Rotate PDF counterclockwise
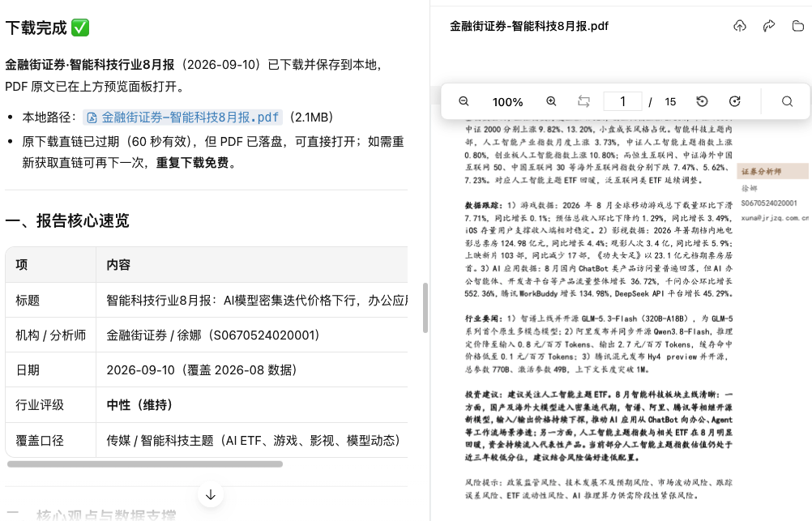Viewport: 812px width, 521px height. 703,101
